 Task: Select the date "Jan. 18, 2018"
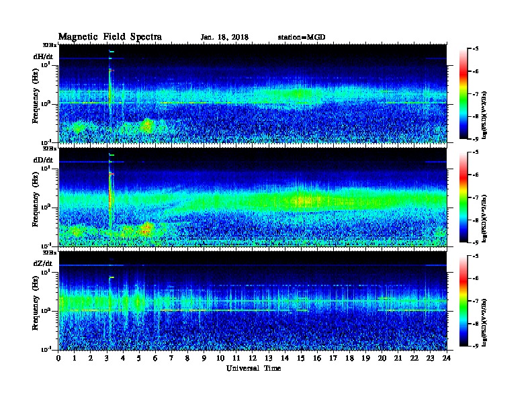click(x=224, y=38)
